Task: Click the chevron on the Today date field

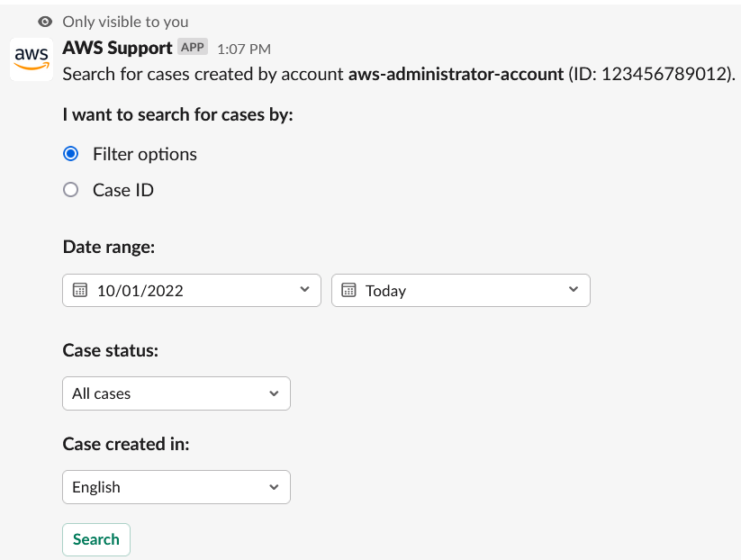Action: [x=574, y=290]
